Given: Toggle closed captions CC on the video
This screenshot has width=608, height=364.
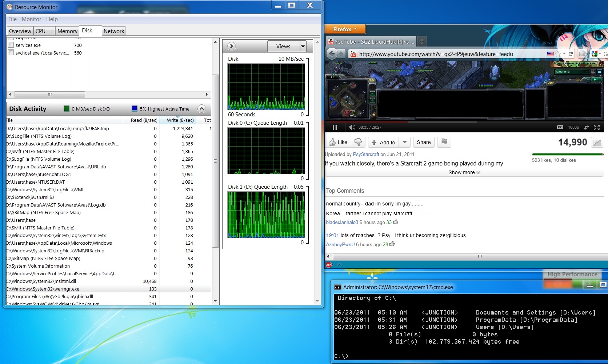Looking at the screenshot, I should (x=560, y=127).
